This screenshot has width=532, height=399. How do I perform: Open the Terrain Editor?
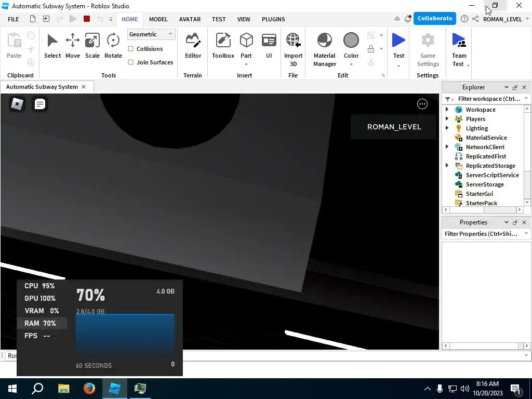193,46
